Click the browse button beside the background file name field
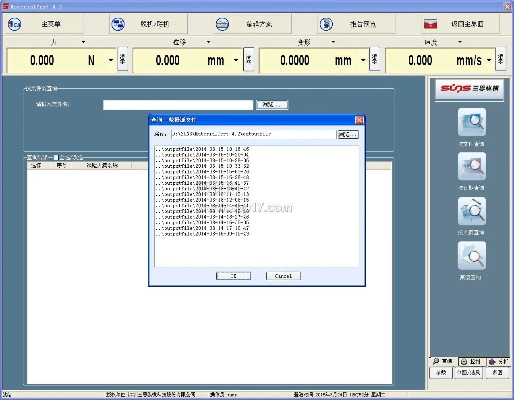 [272, 105]
